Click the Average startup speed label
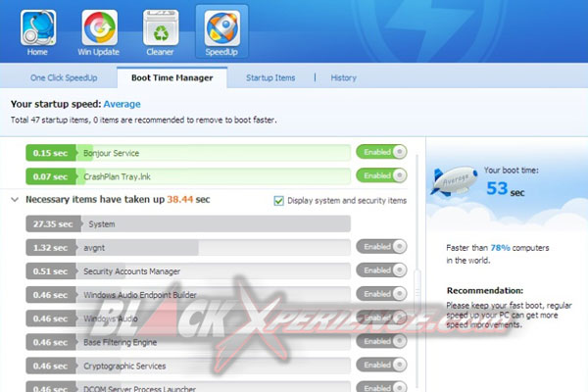 [122, 104]
